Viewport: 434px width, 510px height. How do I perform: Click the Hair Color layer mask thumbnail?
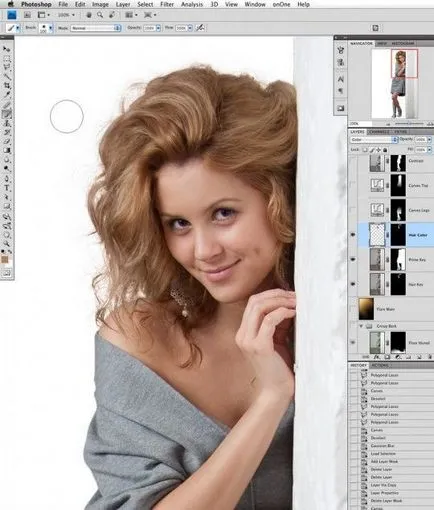pos(398,235)
